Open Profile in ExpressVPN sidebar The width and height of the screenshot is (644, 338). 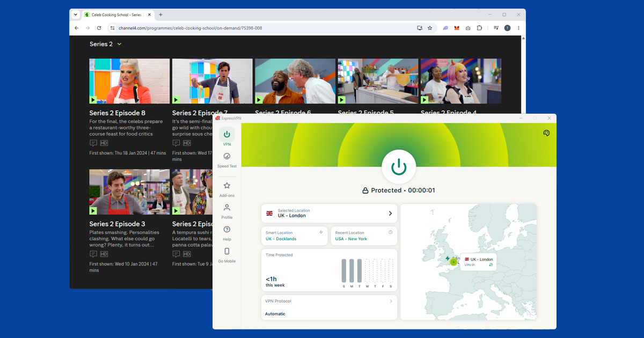(x=226, y=211)
